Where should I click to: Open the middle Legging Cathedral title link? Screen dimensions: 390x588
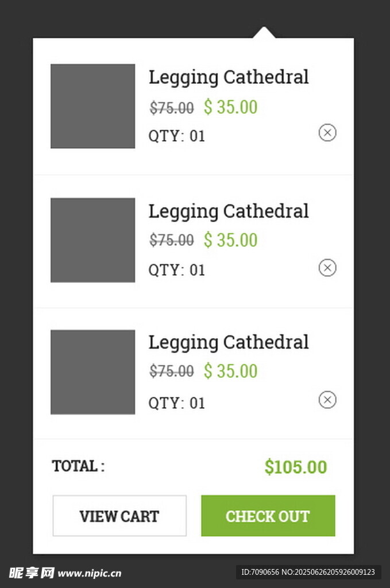pos(229,211)
